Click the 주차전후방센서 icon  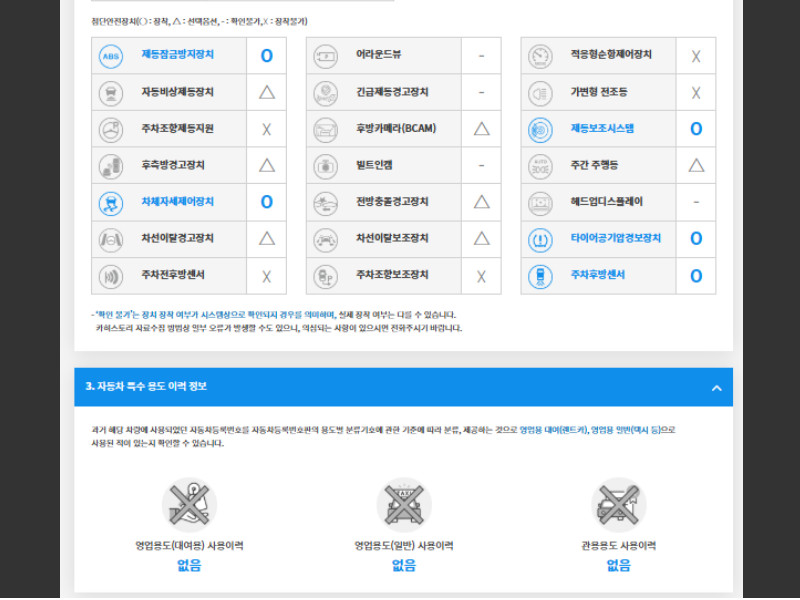(x=111, y=276)
